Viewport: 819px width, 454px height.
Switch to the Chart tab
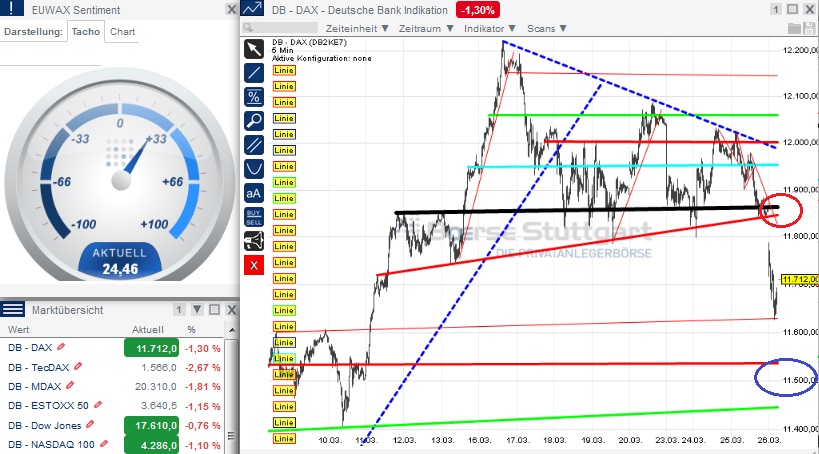tap(122, 31)
